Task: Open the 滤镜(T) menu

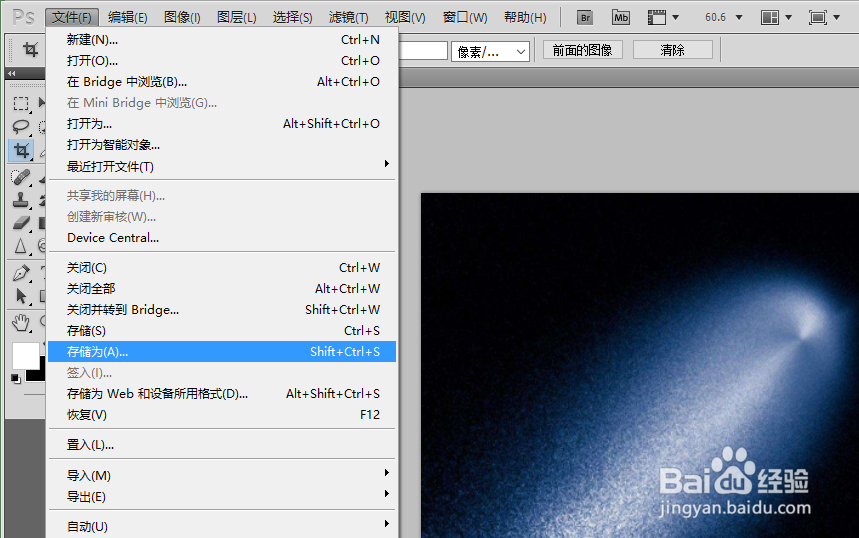Action: (348, 18)
